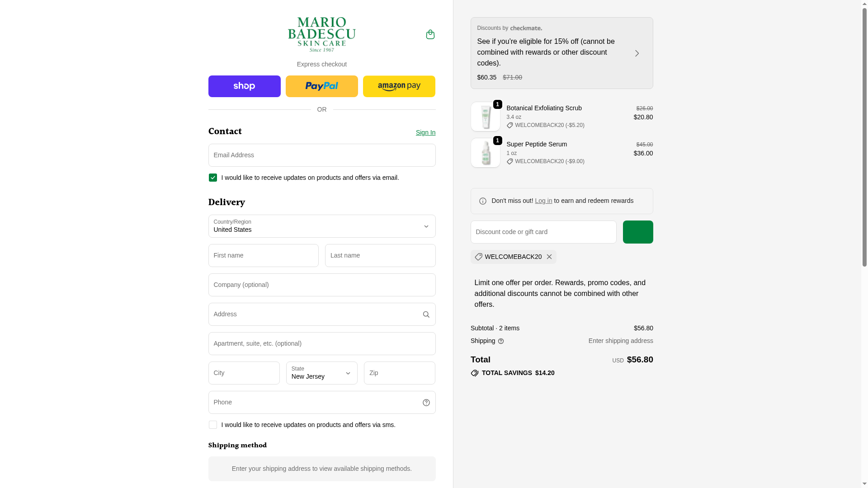Follow the Log in rewards link
The width and height of the screenshot is (868, 488).
pos(543,201)
